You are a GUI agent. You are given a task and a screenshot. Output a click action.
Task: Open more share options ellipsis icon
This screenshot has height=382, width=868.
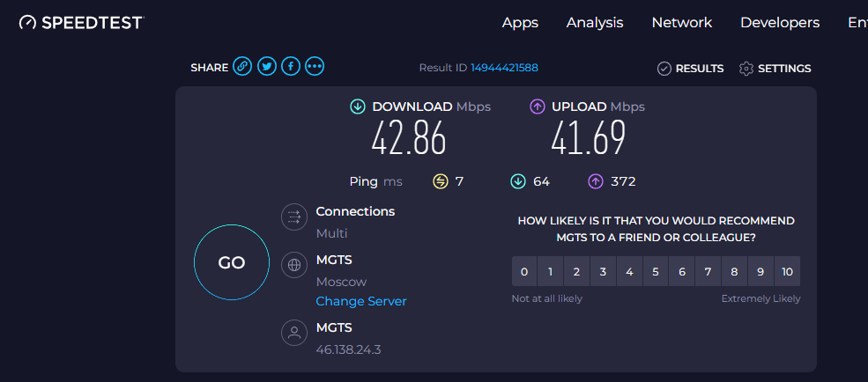tap(315, 67)
